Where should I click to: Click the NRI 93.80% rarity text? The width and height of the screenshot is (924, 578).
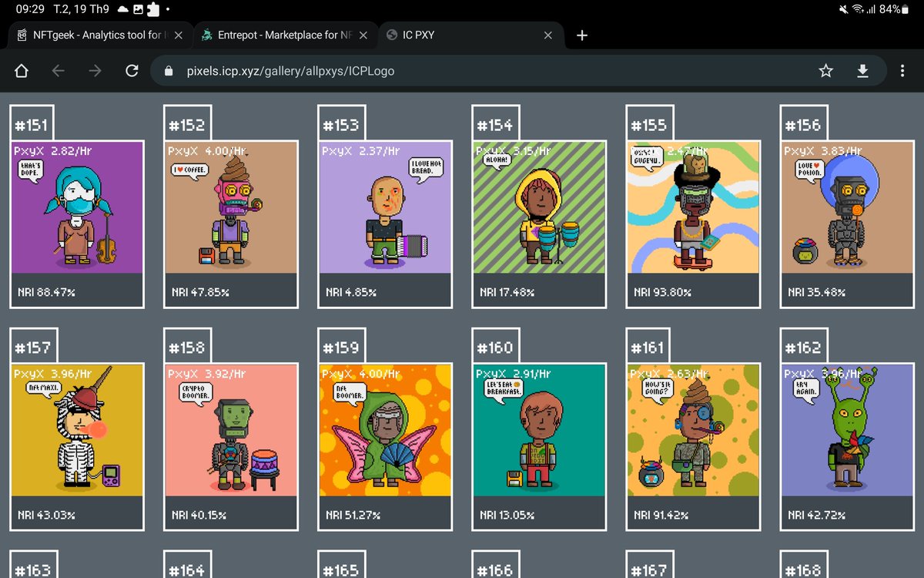[x=662, y=293]
